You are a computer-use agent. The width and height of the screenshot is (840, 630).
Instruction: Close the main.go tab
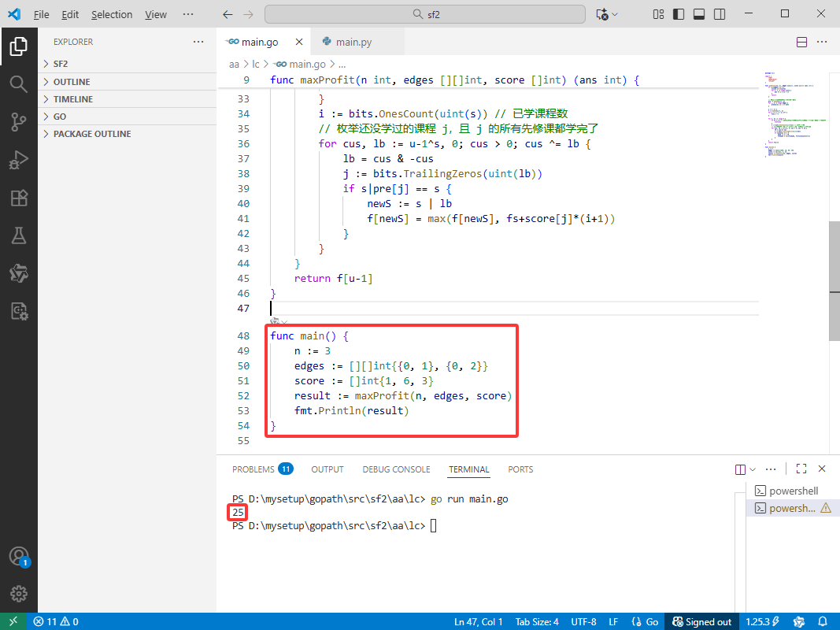point(299,42)
